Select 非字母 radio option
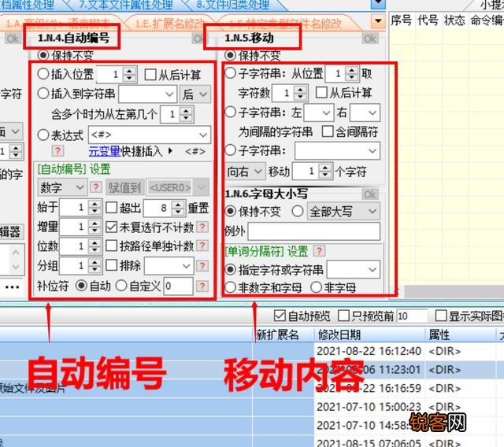The image size is (504, 447). (316, 288)
